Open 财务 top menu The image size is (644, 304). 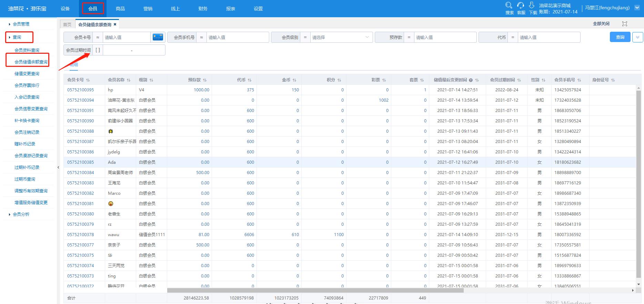[203, 9]
